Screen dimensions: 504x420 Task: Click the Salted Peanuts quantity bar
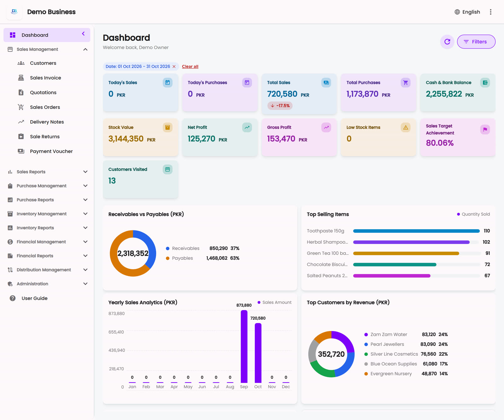[392, 275]
